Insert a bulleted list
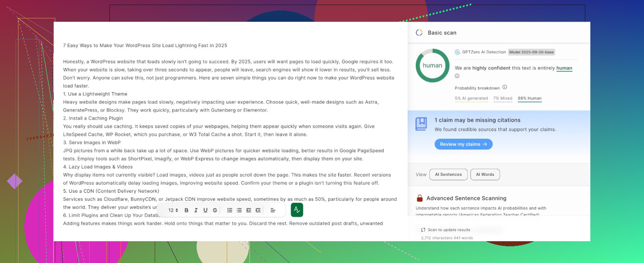Image resolution: width=644 pixels, height=263 pixels. [239, 210]
